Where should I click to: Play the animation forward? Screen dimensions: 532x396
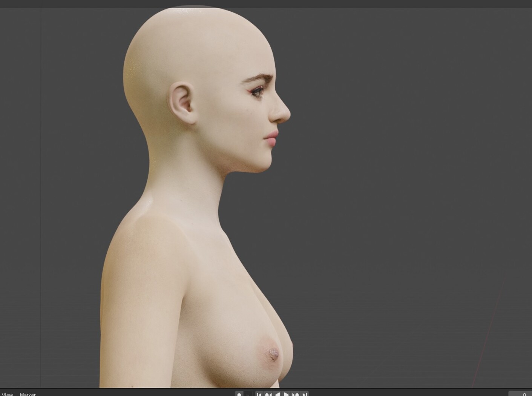click(286, 394)
